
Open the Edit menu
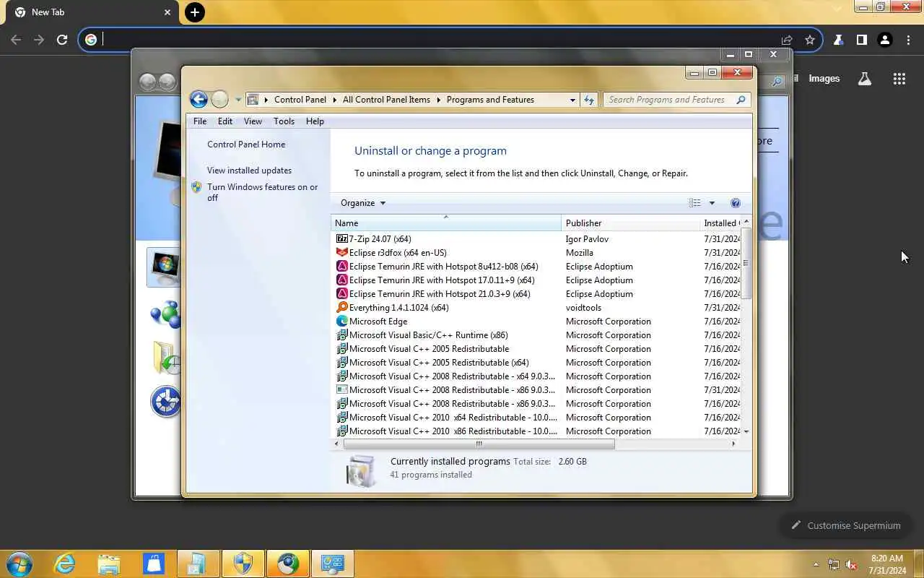pyautogui.click(x=225, y=121)
